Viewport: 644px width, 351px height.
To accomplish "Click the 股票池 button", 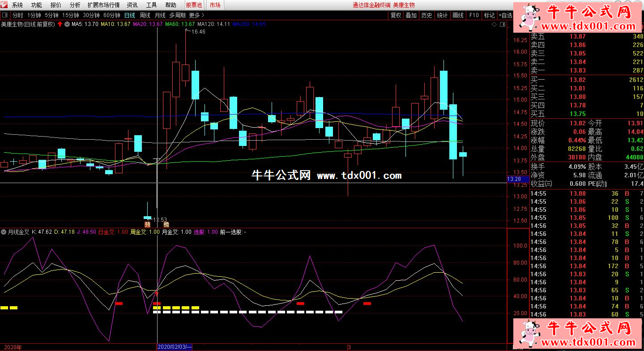I will coord(194,5).
